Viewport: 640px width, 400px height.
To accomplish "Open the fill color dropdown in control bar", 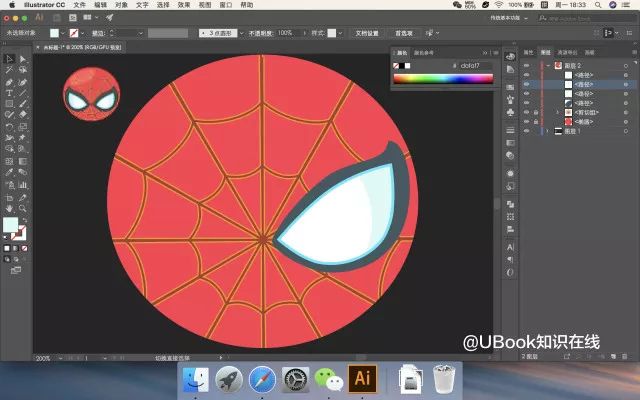I will (x=62, y=33).
